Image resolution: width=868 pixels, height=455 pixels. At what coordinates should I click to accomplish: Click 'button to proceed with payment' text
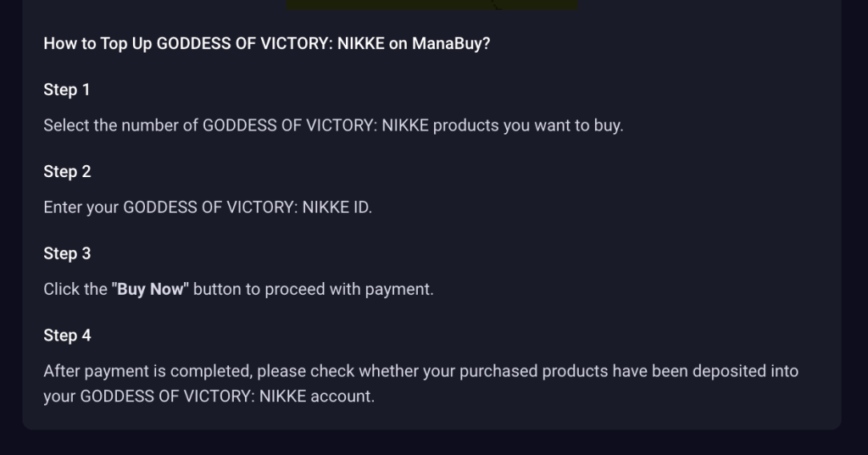coord(314,290)
